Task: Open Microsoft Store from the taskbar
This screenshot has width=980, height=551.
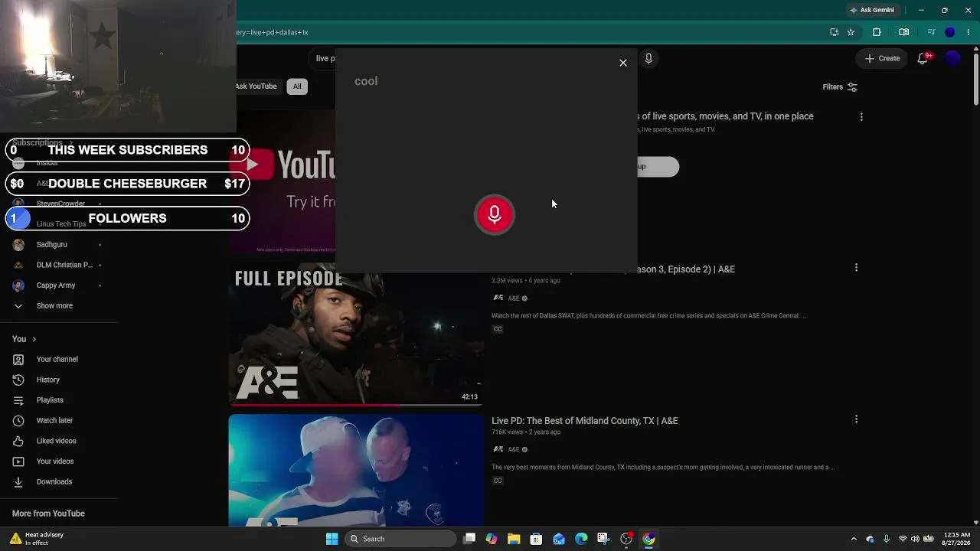Action: 536,539
